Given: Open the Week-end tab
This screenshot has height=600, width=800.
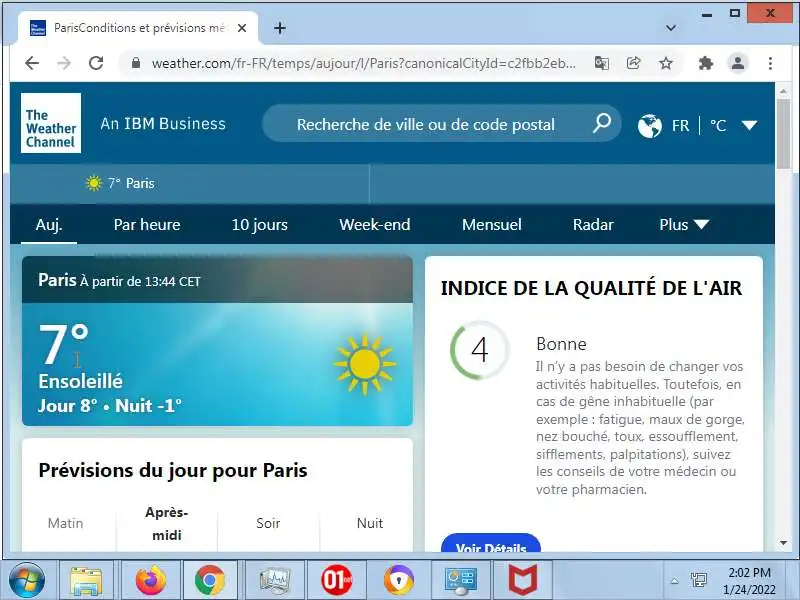Looking at the screenshot, I should 374,224.
